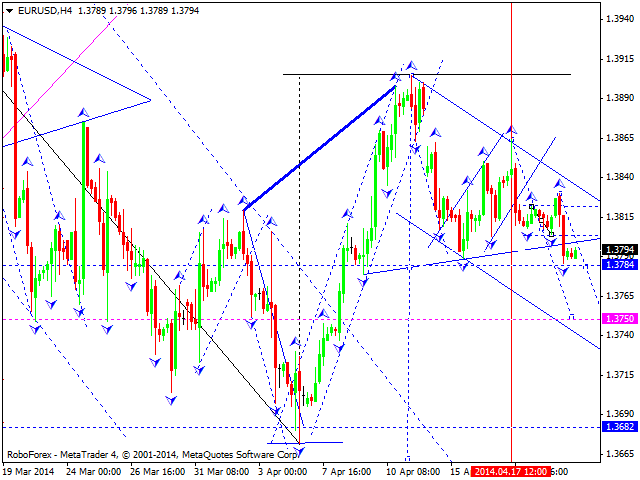Click the EURUSD,H4 chart title text

45,11
